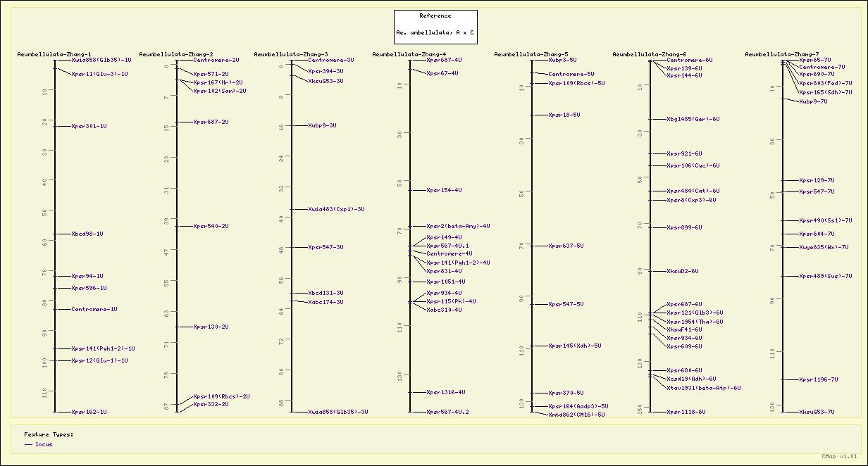Click the Xpsr18-5U locus label
Screen dimensions: 868x466
[x=564, y=115]
